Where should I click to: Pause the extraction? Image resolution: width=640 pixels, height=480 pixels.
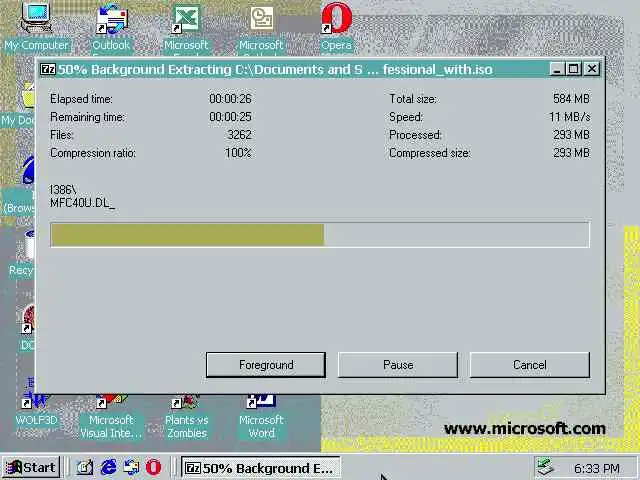tap(398, 365)
